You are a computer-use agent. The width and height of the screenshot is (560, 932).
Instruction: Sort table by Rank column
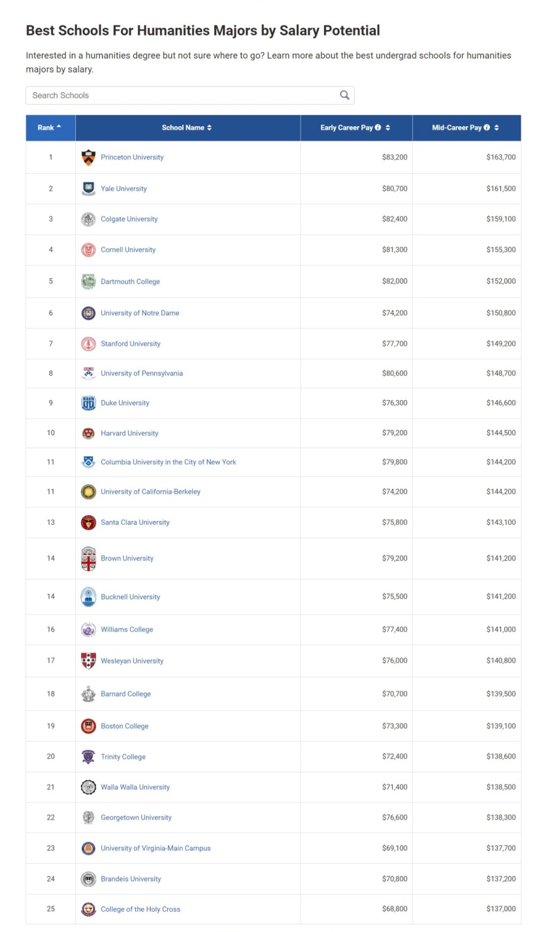click(50, 127)
